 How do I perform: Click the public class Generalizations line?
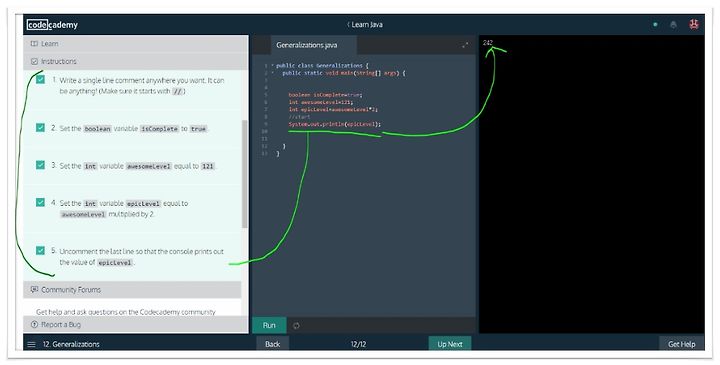[322, 66]
